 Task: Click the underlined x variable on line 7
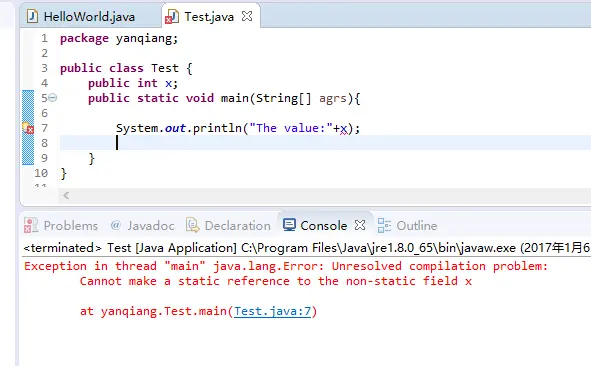tap(343, 129)
